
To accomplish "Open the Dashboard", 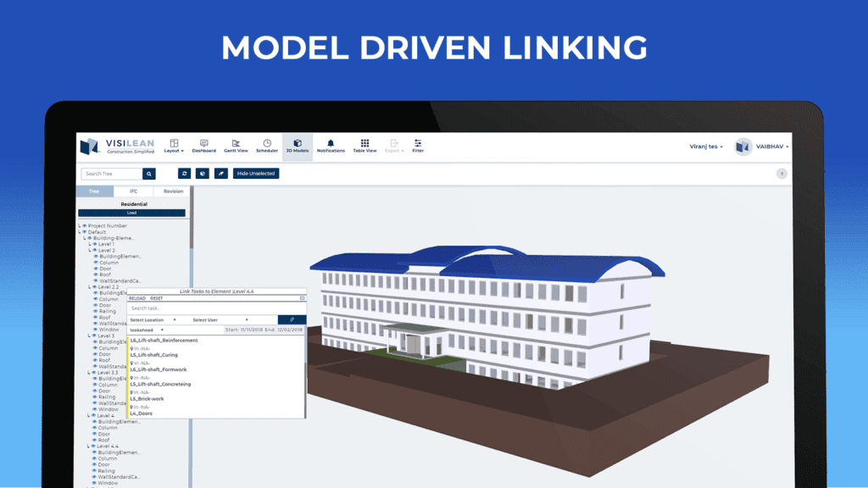I will tap(203, 146).
